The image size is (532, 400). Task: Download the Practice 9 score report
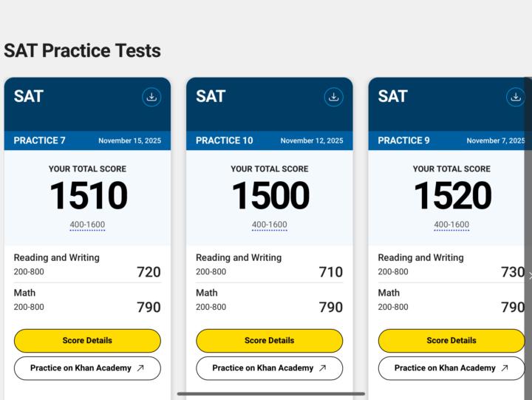click(515, 97)
